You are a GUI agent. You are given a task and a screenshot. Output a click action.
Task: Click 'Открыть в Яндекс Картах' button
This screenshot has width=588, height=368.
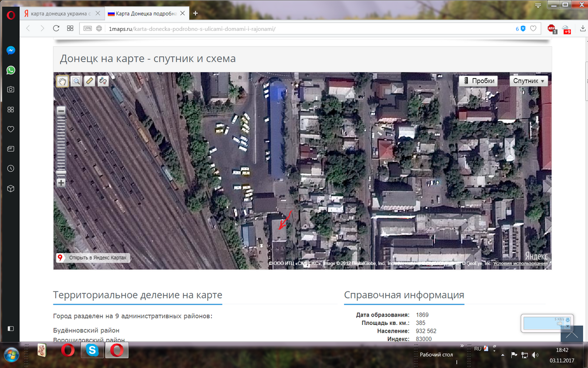pyautogui.click(x=93, y=258)
